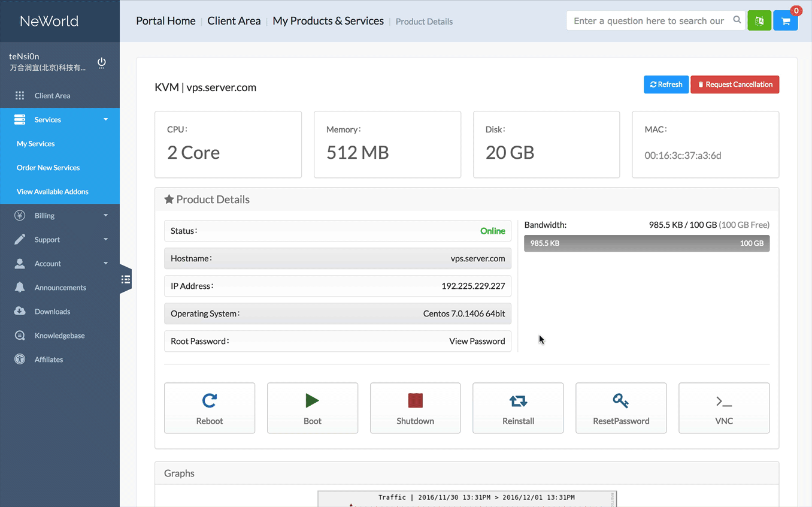Click the NeWorld logo

pyautogui.click(x=49, y=21)
